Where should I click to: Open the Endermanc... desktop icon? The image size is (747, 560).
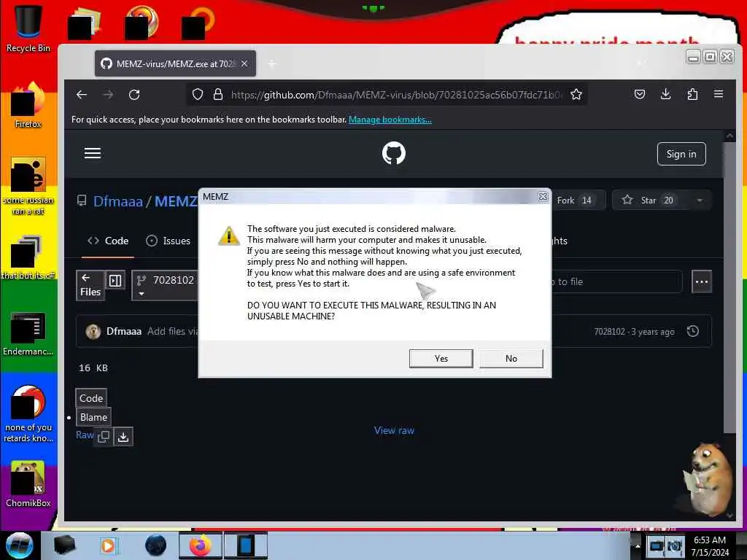(x=28, y=333)
